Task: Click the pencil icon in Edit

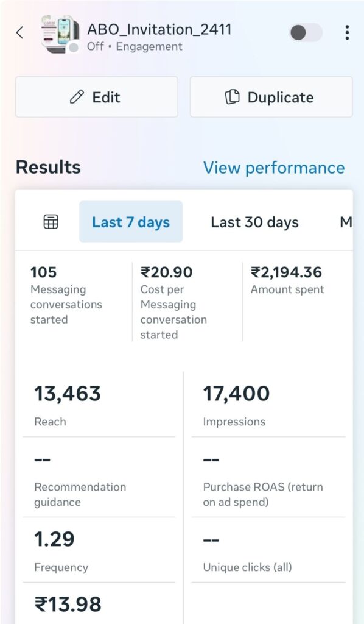Action: (77, 97)
